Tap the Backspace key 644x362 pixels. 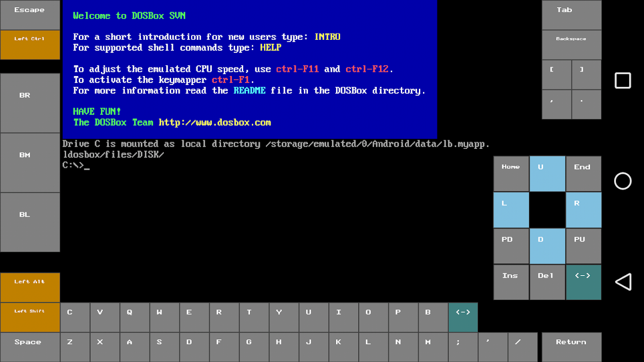(572, 45)
